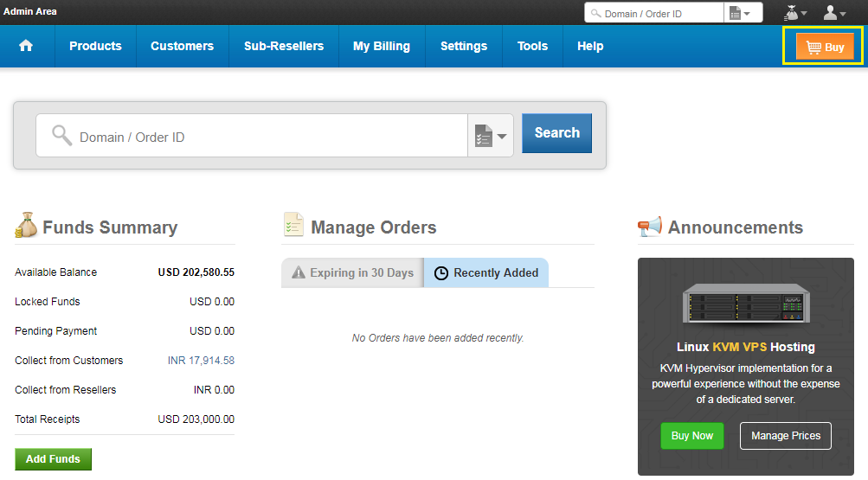Click the Funds Summary money bag icon
Screen dimensions: 868x480
[x=26, y=225]
